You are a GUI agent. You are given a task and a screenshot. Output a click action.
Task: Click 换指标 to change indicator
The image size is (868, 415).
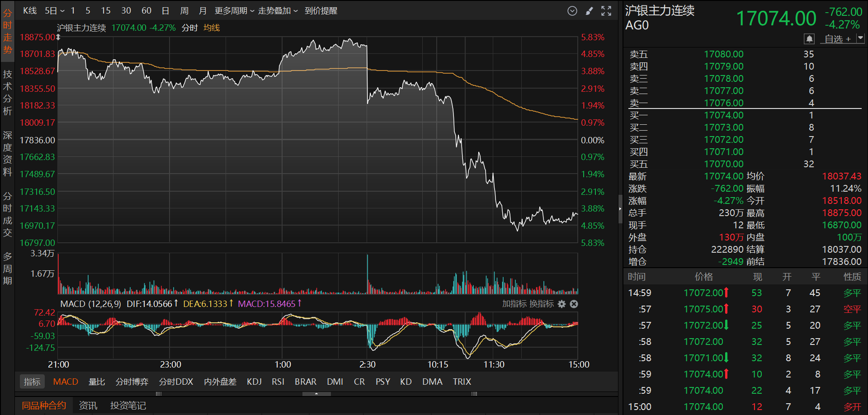pos(542,304)
